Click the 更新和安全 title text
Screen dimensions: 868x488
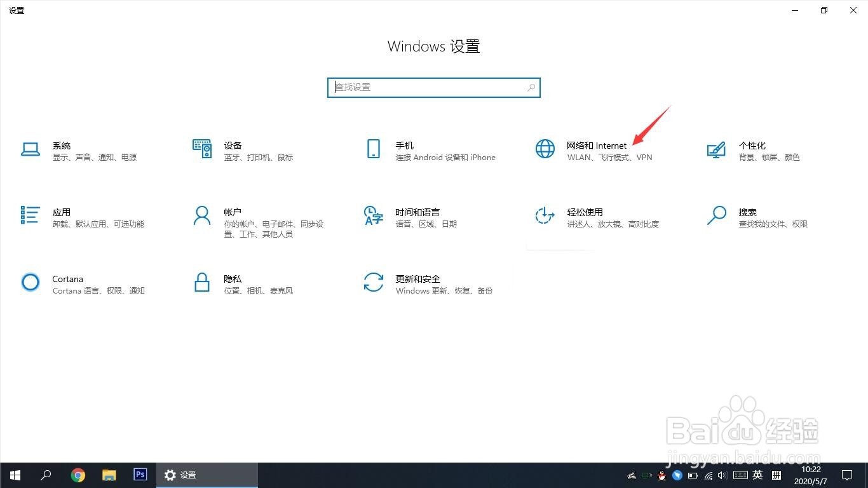coord(418,279)
